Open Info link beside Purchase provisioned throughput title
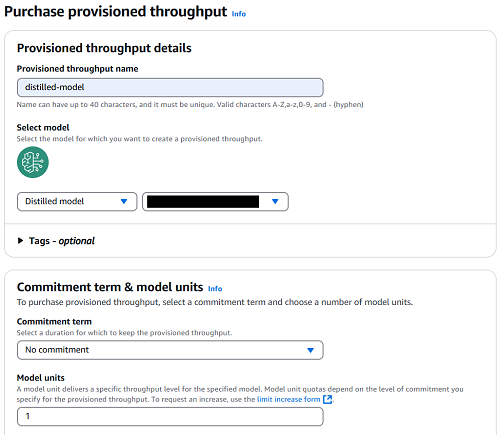 tap(239, 14)
